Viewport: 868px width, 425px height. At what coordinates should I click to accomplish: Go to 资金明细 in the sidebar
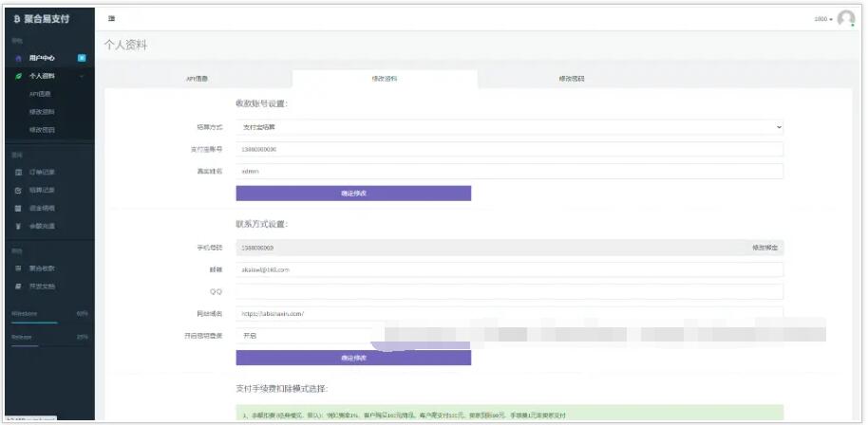point(42,209)
